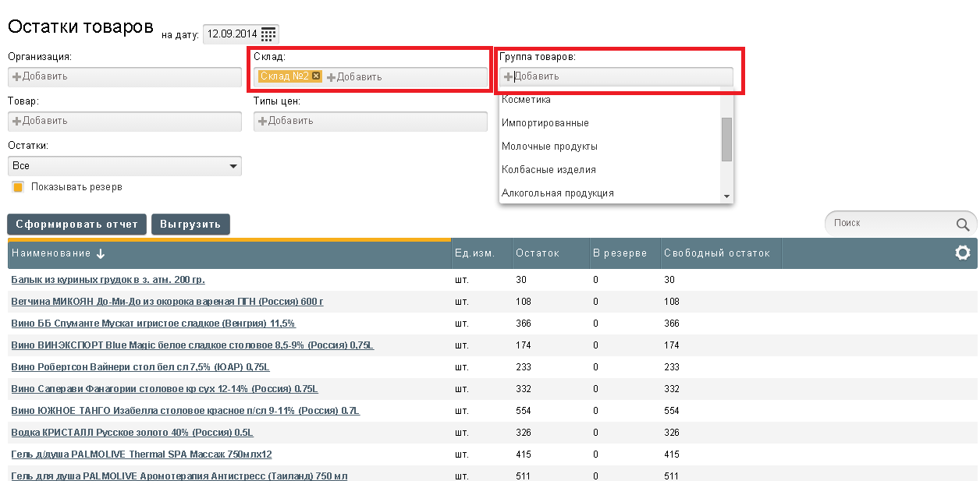This screenshot has width=980, height=481.
Task: Toggle the Показывать резерв checkbox
Action: (18, 187)
